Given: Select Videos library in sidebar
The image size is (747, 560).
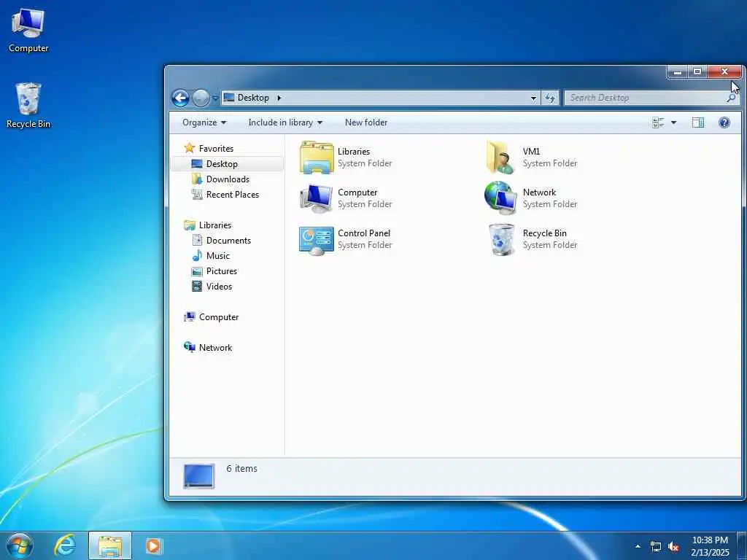Looking at the screenshot, I should click(x=219, y=286).
